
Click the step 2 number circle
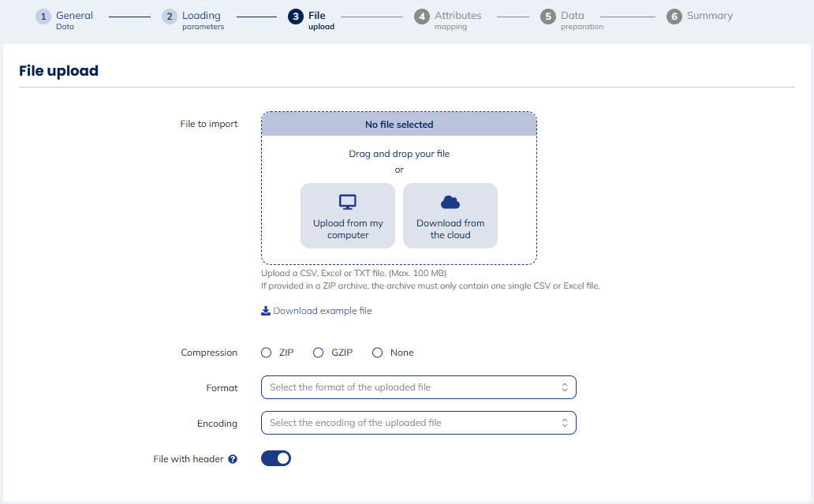pyautogui.click(x=170, y=17)
